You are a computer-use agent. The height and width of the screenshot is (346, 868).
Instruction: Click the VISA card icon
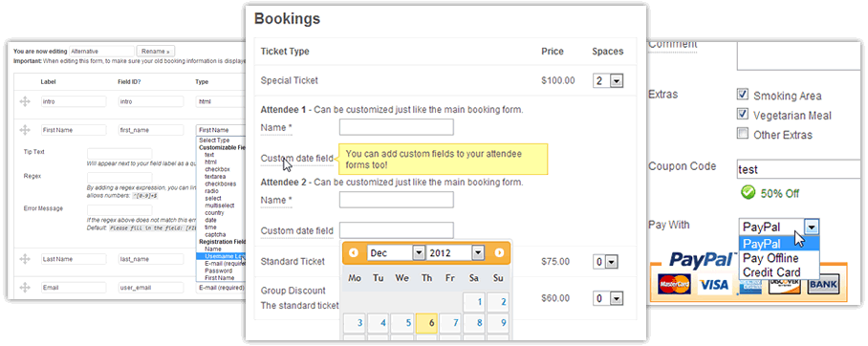[714, 285]
